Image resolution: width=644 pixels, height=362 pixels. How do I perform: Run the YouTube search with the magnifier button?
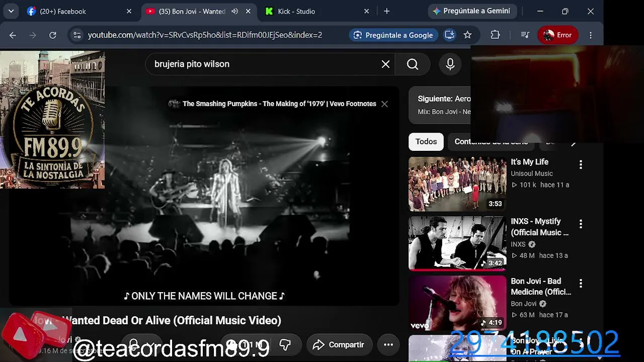413,64
